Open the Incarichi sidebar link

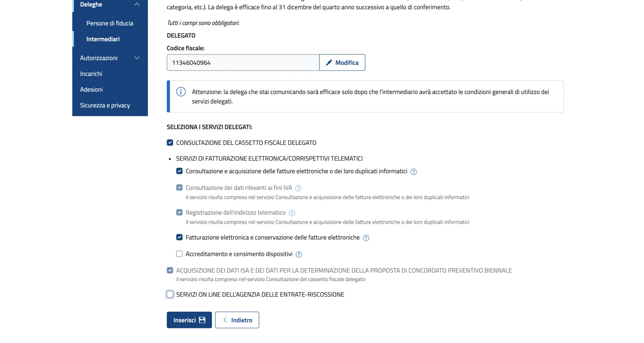click(91, 74)
